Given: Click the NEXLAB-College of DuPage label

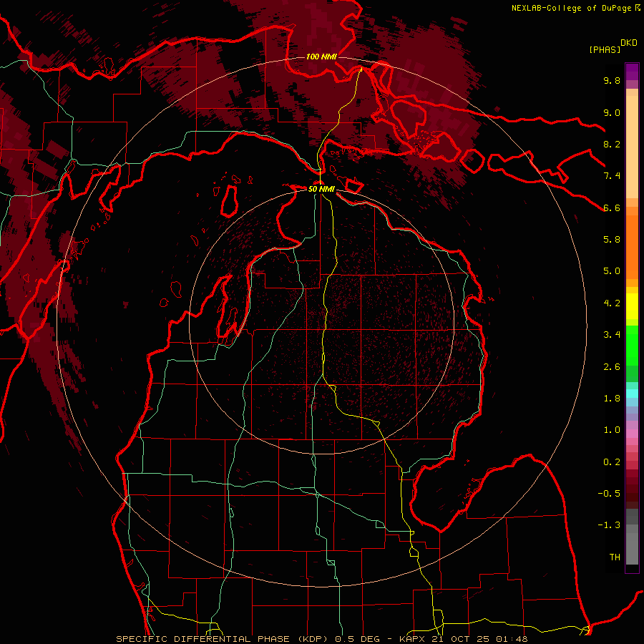Looking at the screenshot, I should click(571, 8).
